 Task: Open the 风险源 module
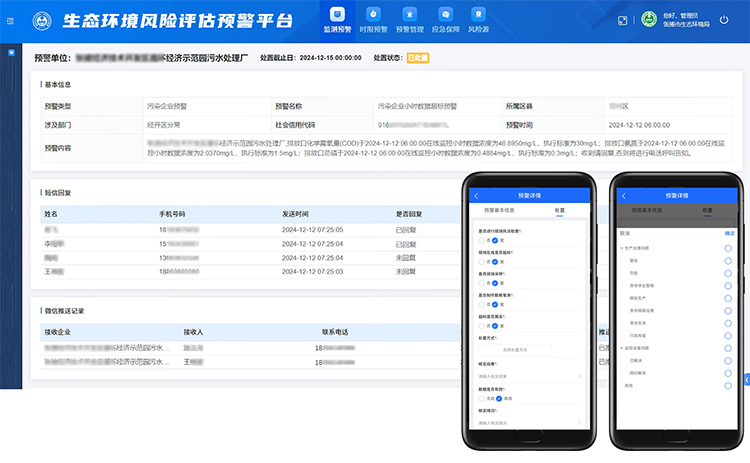click(478, 21)
